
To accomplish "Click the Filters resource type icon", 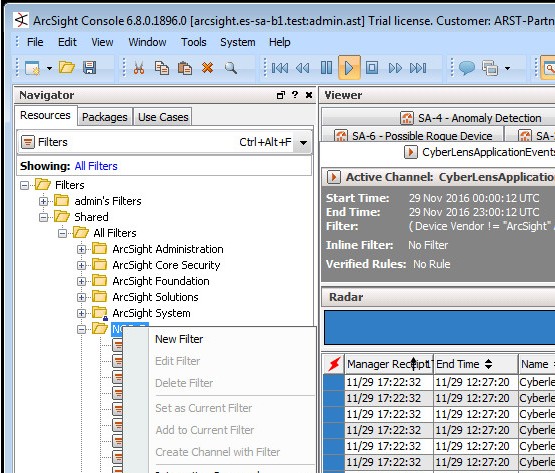I will tap(28, 142).
